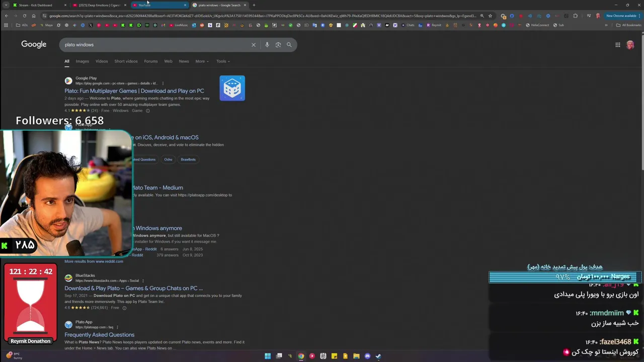
Task: Open the LiveMusic bookmark
Action: 179,25
